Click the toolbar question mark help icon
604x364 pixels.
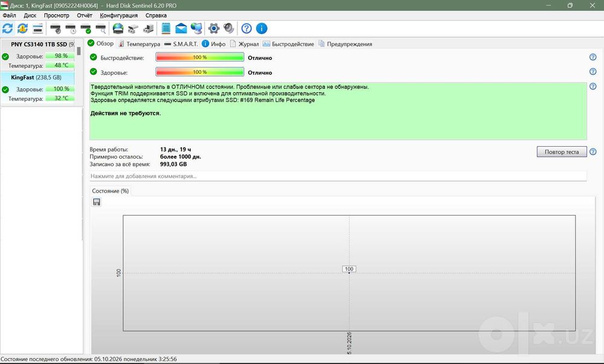246,28
